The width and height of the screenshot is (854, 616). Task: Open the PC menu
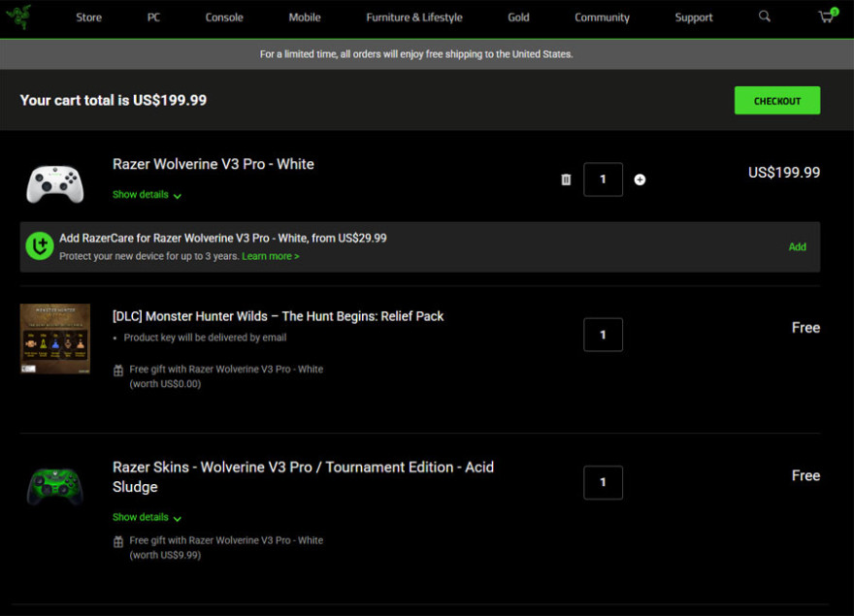click(153, 17)
